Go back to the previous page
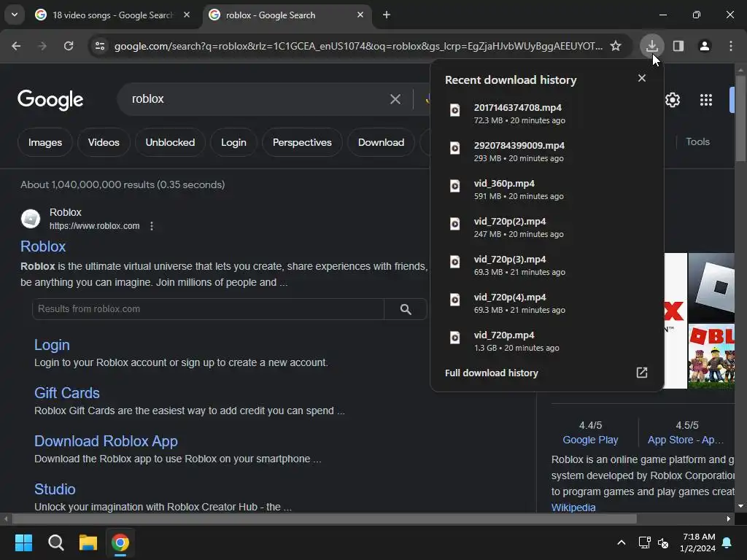The height and width of the screenshot is (560, 747). [x=16, y=46]
